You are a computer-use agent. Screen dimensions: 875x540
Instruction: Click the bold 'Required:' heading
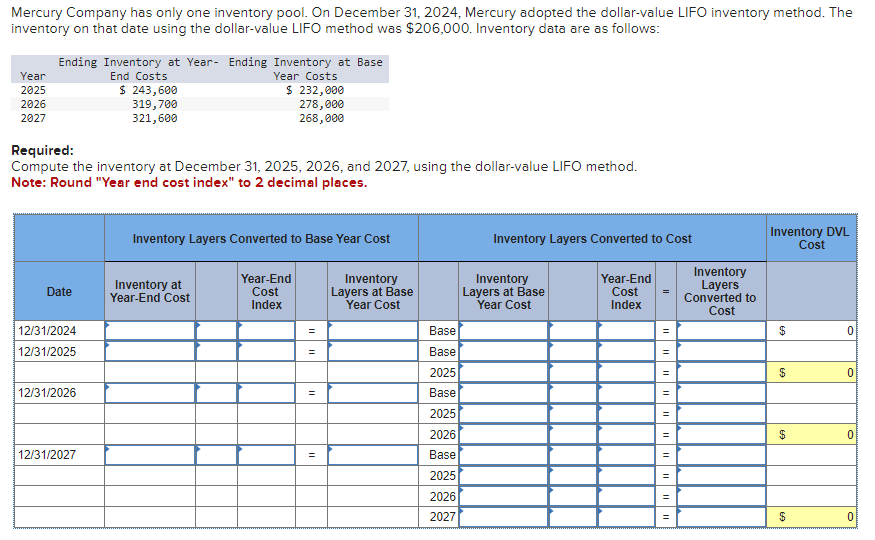[x=42, y=151]
